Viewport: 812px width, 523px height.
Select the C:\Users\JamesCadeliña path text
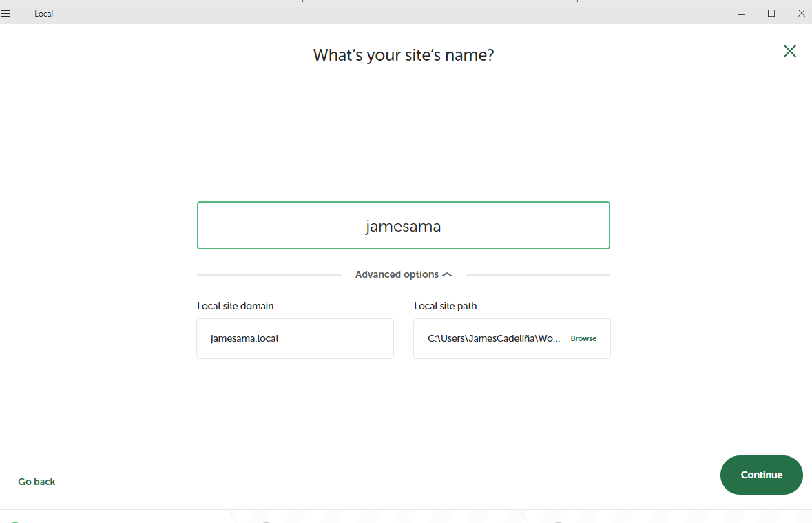coord(494,338)
